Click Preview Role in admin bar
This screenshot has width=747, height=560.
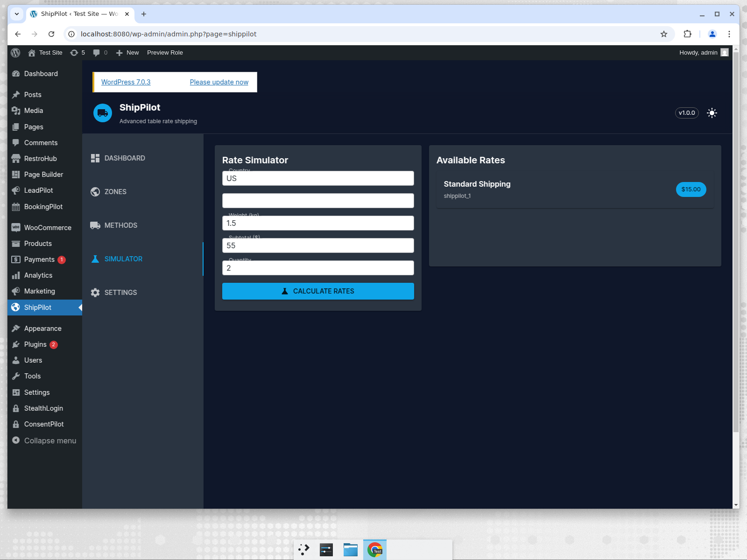(x=165, y=53)
